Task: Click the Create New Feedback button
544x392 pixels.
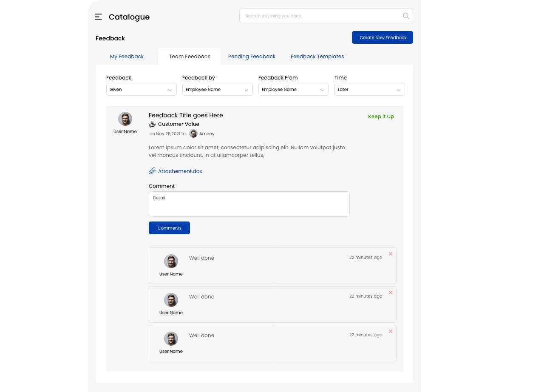Action: [x=382, y=37]
